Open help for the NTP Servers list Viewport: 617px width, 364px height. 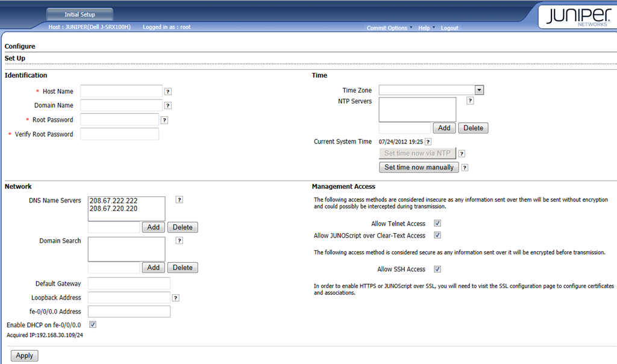[470, 101]
